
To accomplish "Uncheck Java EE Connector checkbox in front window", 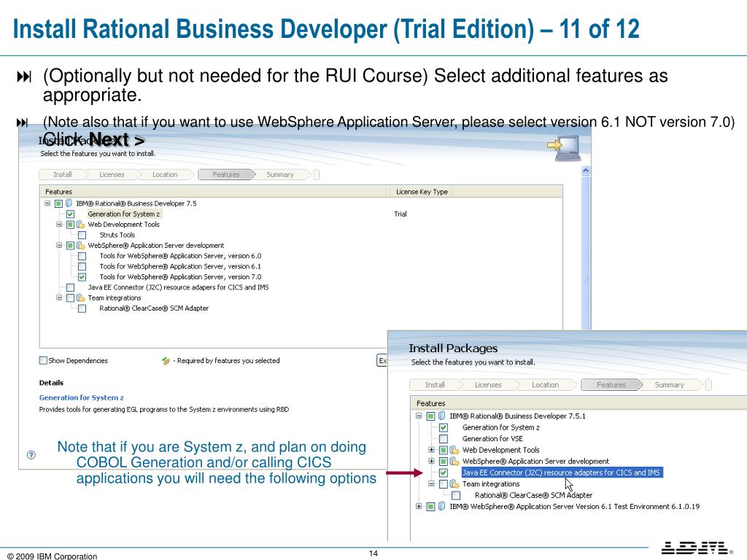I will click(444, 472).
